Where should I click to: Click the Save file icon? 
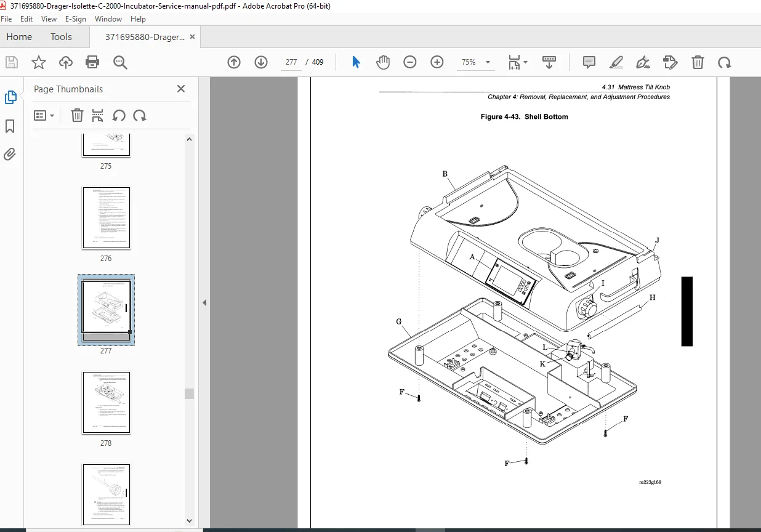pyautogui.click(x=12, y=62)
